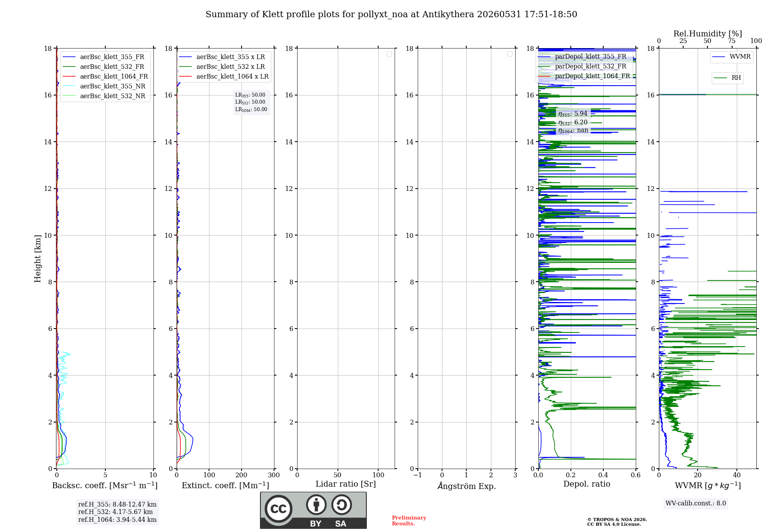
Task: Click the cyan near-range backscatter curve near 4 km
Action: [x=63, y=376]
